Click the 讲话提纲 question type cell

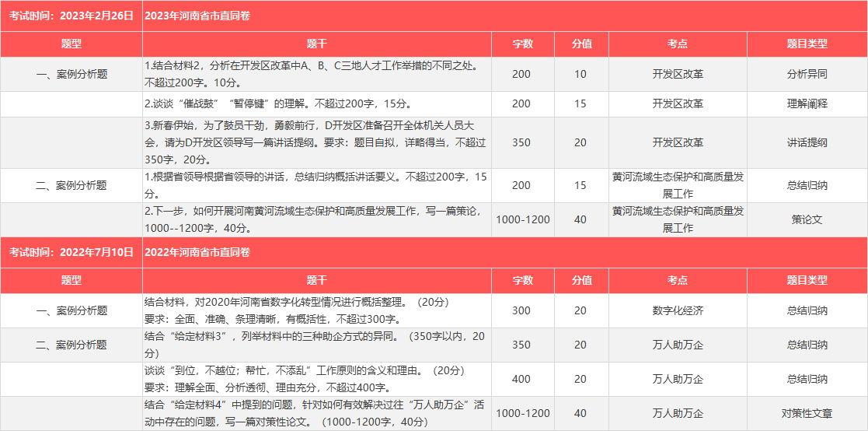click(807, 142)
